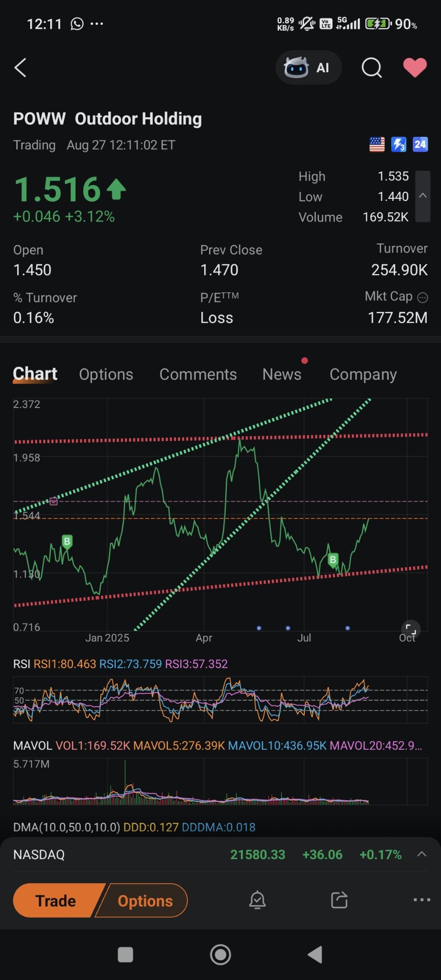Tap the MAVOL indicator label
The image size is (441, 980).
pyautogui.click(x=33, y=746)
